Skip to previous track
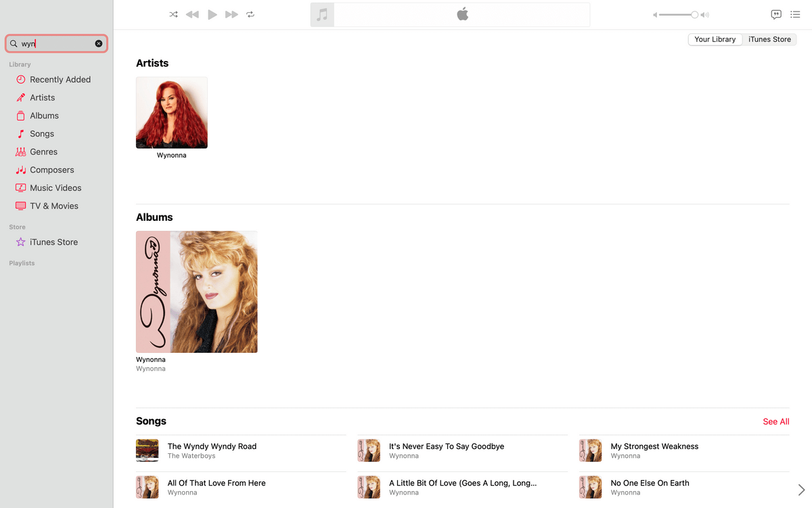812x508 pixels. (192, 14)
